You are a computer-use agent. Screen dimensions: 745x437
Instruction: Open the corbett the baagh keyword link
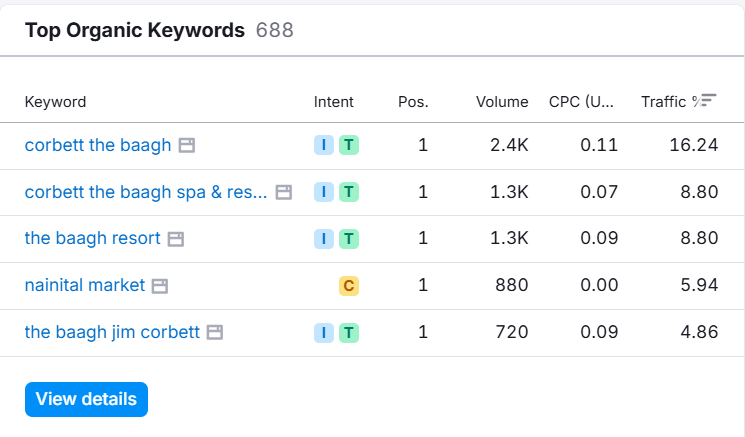[x=98, y=145]
